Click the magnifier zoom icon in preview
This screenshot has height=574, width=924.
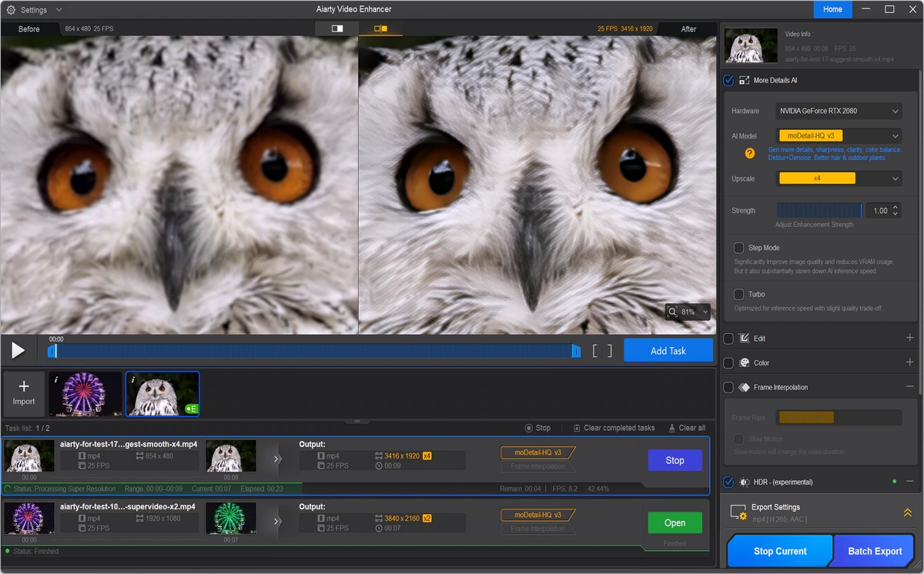pos(672,312)
